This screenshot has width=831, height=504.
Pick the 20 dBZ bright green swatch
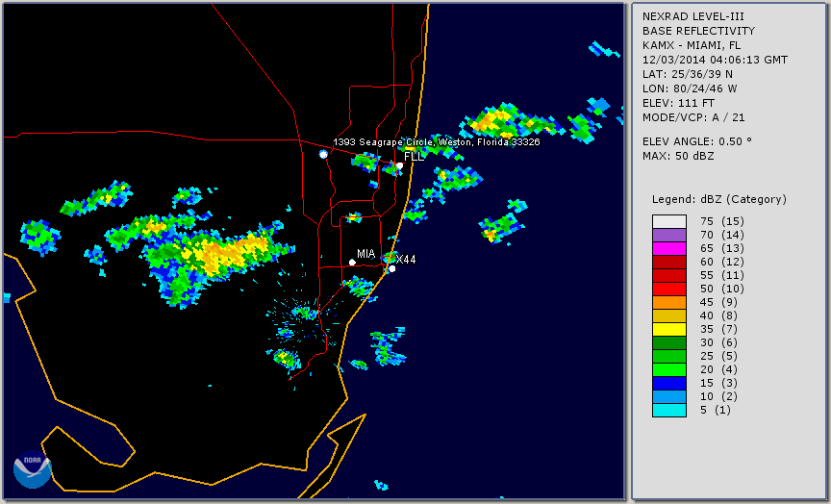(668, 370)
